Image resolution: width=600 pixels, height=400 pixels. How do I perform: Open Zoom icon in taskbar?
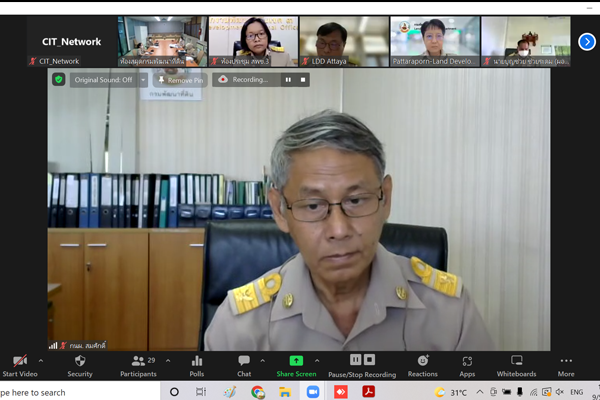pos(313,392)
